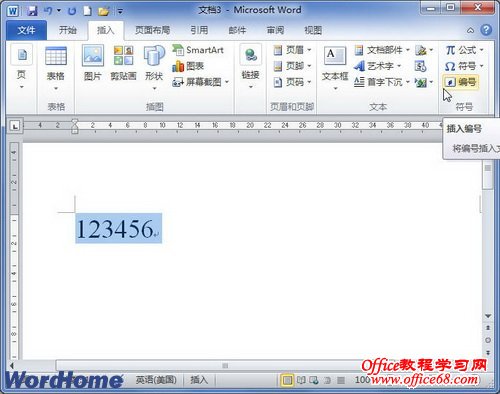
Task: Click the Select Browse Object circle button
Action: coord(488,340)
